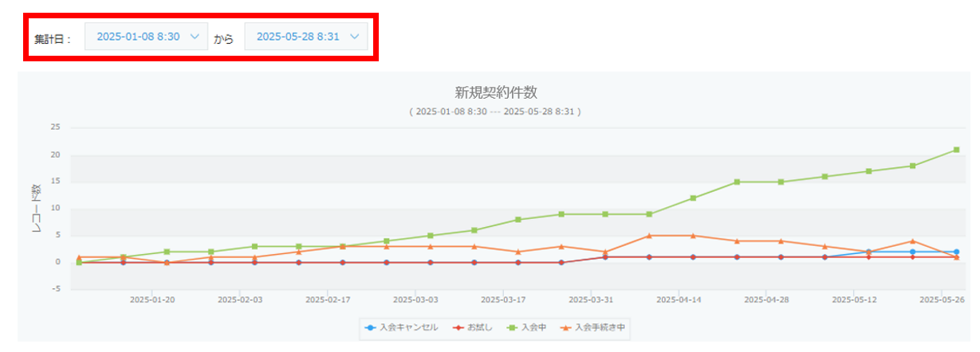The image size is (980, 352).
Task: Open the end date dropdown 2025-05-28 8:31
Action: coord(306,37)
